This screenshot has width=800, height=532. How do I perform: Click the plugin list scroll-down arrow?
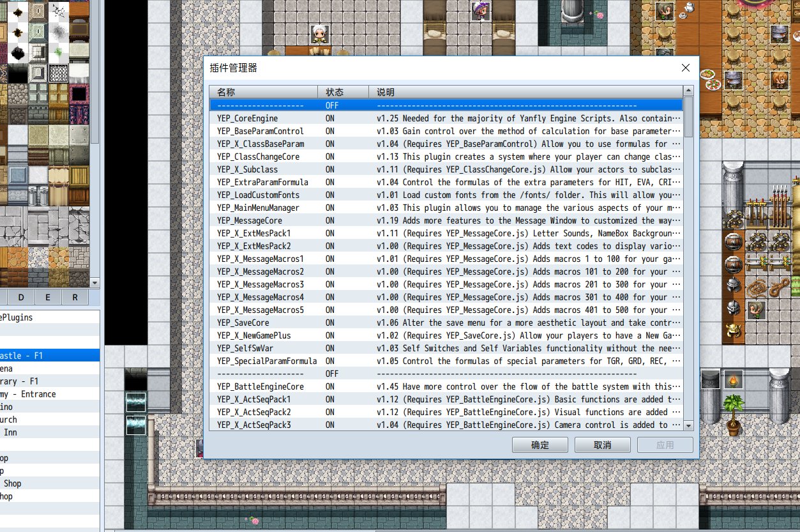(688, 425)
